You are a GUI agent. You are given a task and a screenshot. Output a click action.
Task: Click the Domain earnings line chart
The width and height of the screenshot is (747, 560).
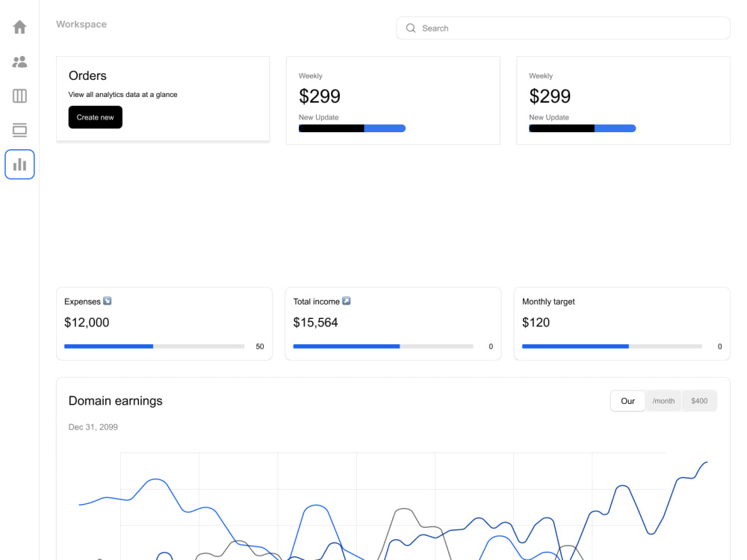pyautogui.click(x=393, y=506)
